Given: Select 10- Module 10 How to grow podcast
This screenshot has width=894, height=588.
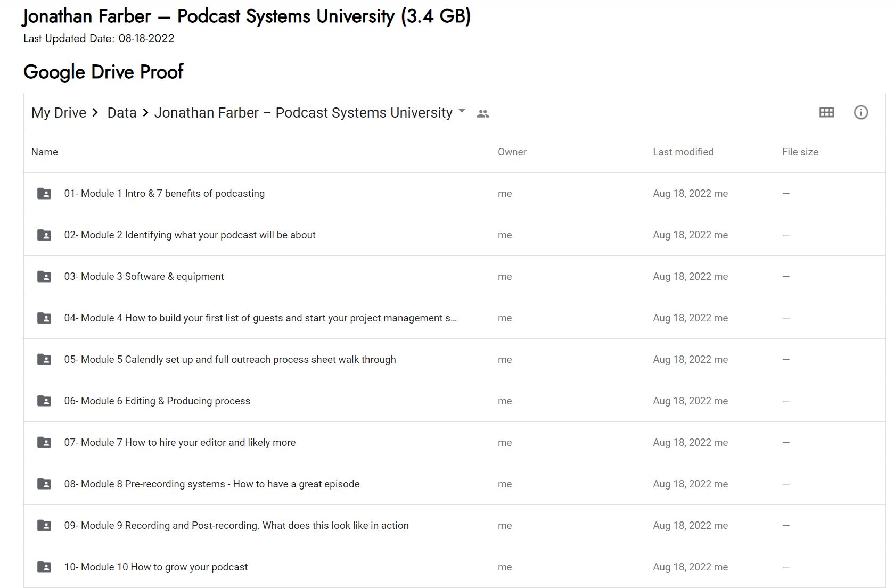Looking at the screenshot, I should (156, 567).
